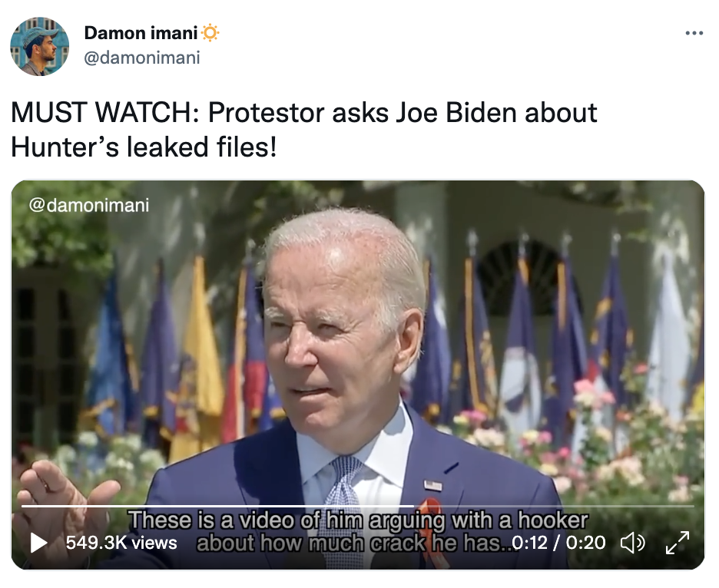Click the subtitle line mentioning a hooker
719x588 pixels.
[x=358, y=520]
